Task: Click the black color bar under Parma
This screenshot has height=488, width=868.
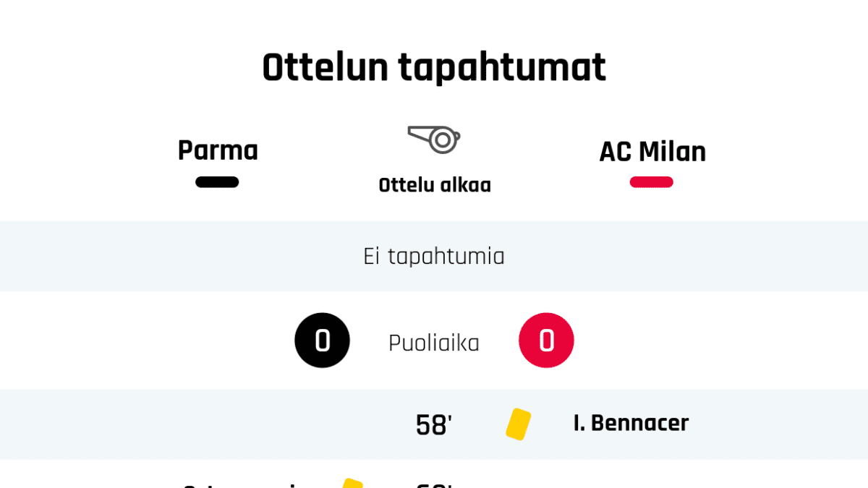Action: (217, 182)
